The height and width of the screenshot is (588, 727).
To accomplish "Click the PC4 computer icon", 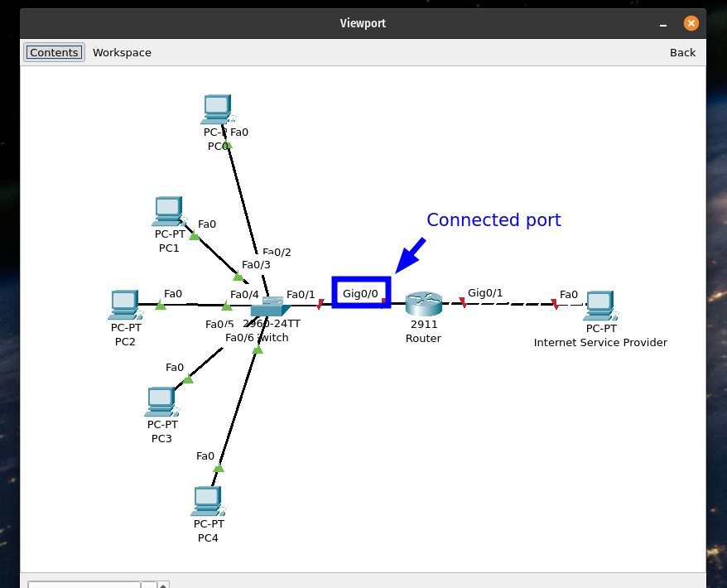I will [x=207, y=502].
